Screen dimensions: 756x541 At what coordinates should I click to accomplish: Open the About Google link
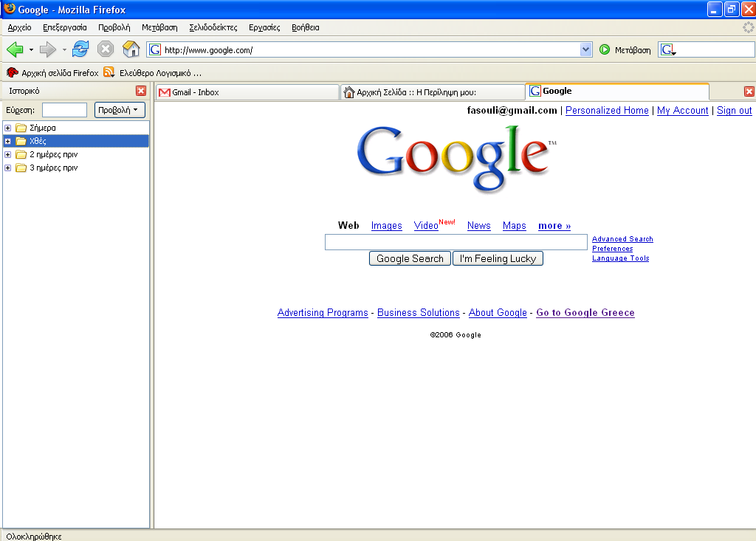498,312
